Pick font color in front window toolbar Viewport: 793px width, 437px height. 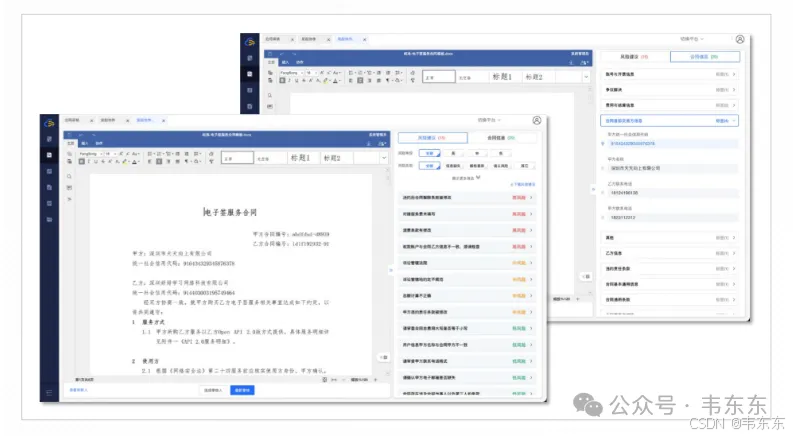tap(135, 162)
